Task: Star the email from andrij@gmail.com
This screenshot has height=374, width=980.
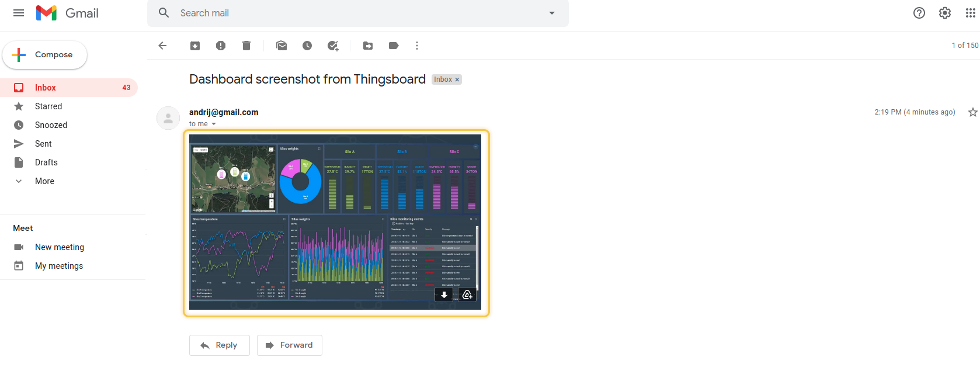Action: coord(972,112)
